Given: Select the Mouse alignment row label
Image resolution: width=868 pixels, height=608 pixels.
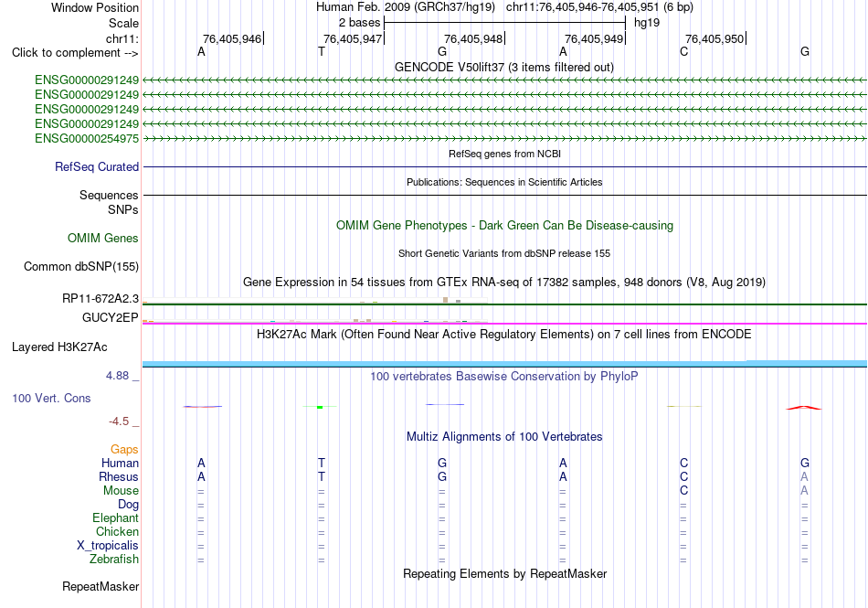Looking at the screenshot, I should coord(121,491).
